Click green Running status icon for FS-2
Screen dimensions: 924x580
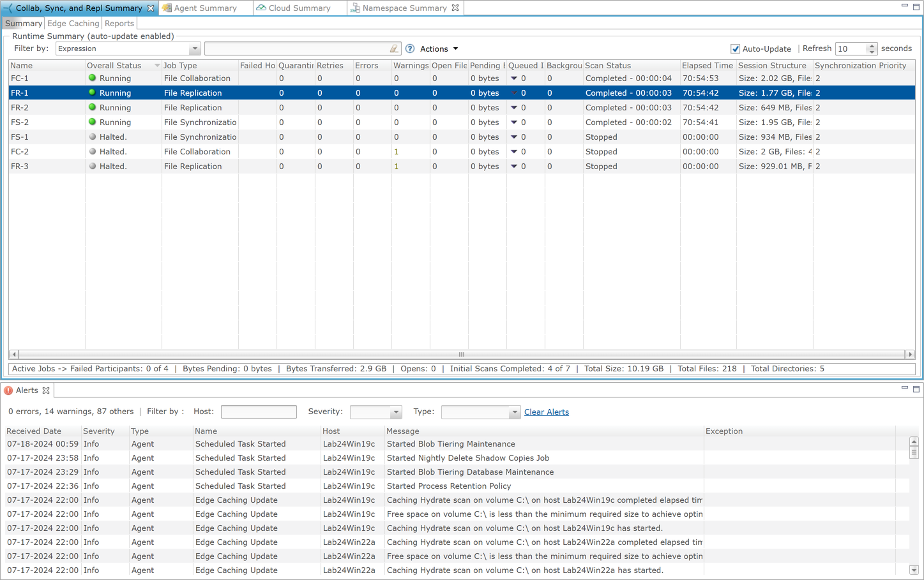pos(93,122)
